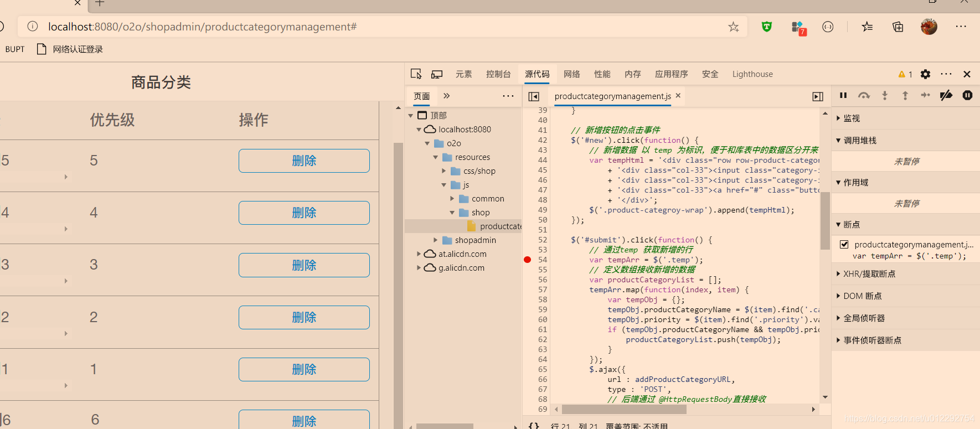980x429 pixels.
Task: Expand the DOM 断点 section
Action: click(x=905, y=296)
